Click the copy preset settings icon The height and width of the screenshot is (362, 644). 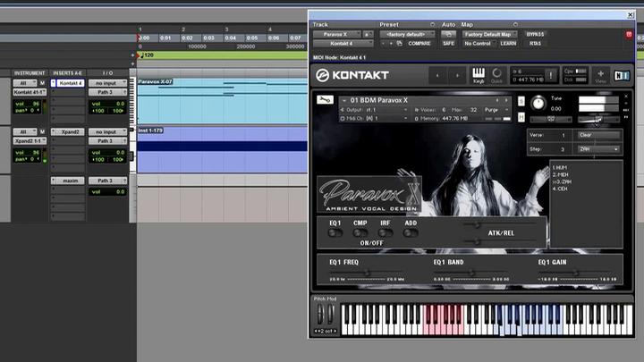click(399, 43)
